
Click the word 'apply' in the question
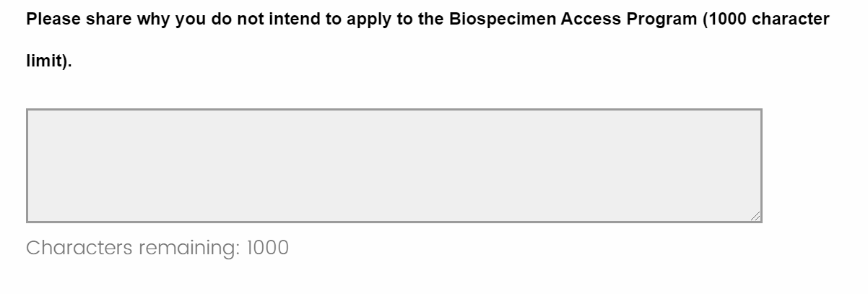[x=369, y=20]
